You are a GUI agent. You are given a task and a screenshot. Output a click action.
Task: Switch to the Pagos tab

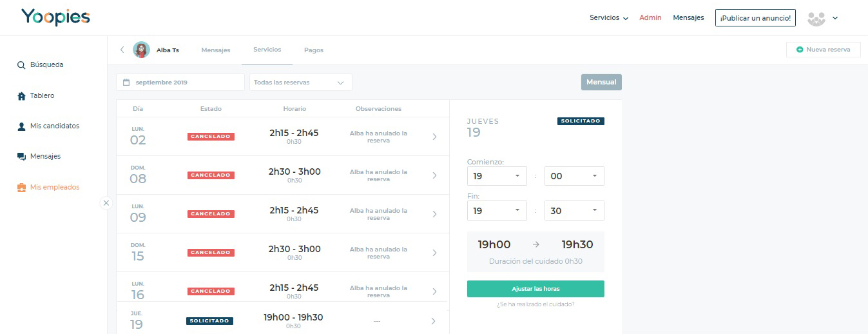(314, 50)
